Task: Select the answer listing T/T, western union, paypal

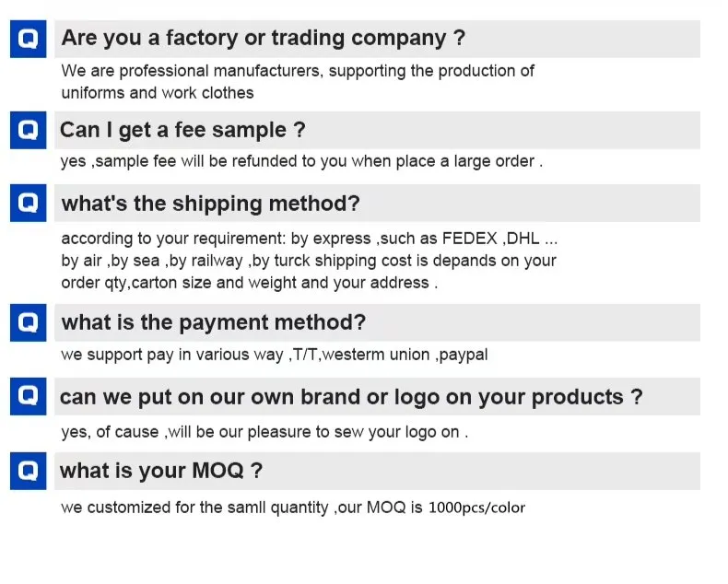Action: (x=274, y=355)
